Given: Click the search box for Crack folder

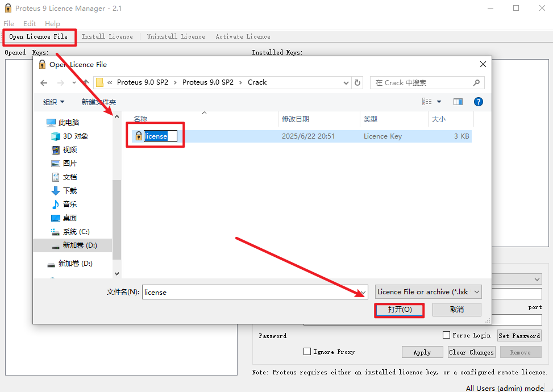Looking at the screenshot, I should [427, 82].
